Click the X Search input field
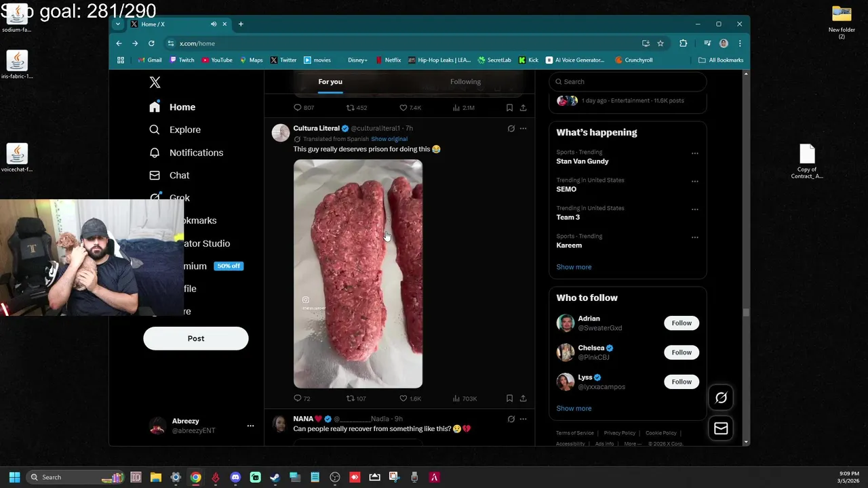 click(628, 81)
